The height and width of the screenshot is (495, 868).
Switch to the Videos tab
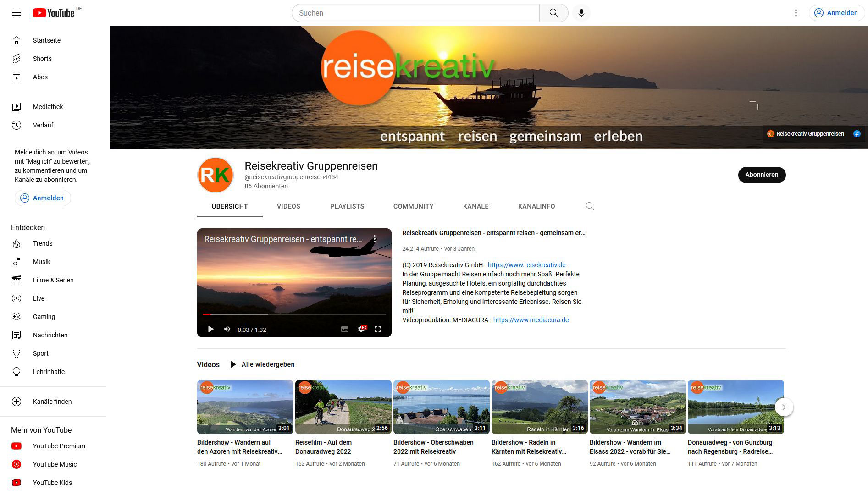(x=288, y=206)
